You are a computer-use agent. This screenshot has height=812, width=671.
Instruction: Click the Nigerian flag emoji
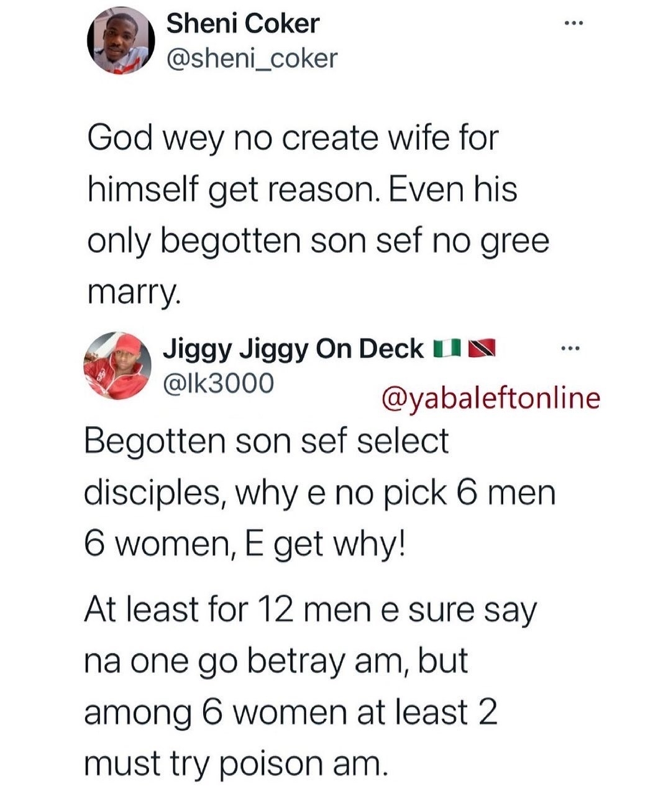click(x=445, y=349)
